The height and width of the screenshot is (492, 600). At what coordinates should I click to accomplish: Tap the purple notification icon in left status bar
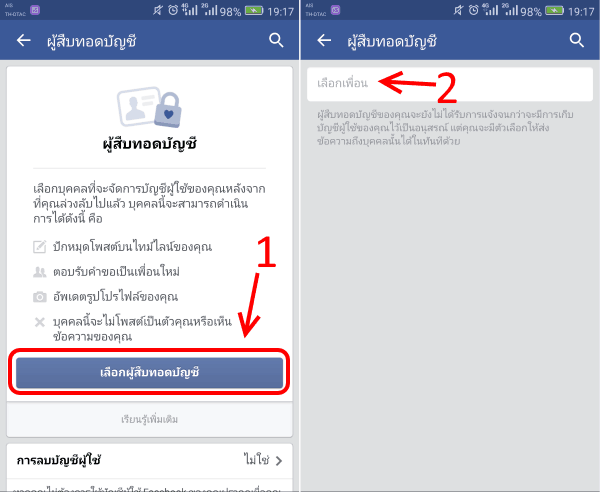[x=35, y=10]
